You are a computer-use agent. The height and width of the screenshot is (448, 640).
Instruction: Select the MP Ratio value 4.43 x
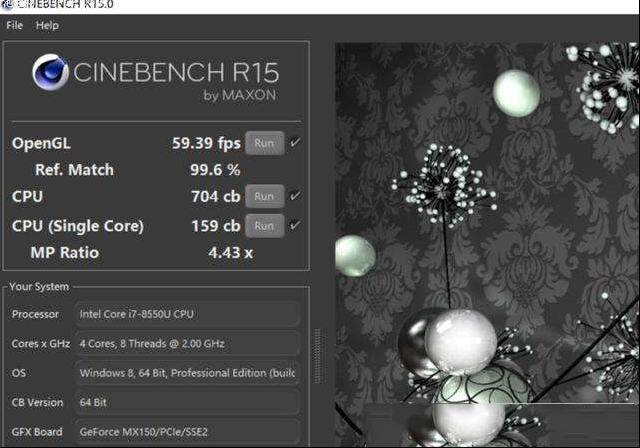[x=231, y=253]
